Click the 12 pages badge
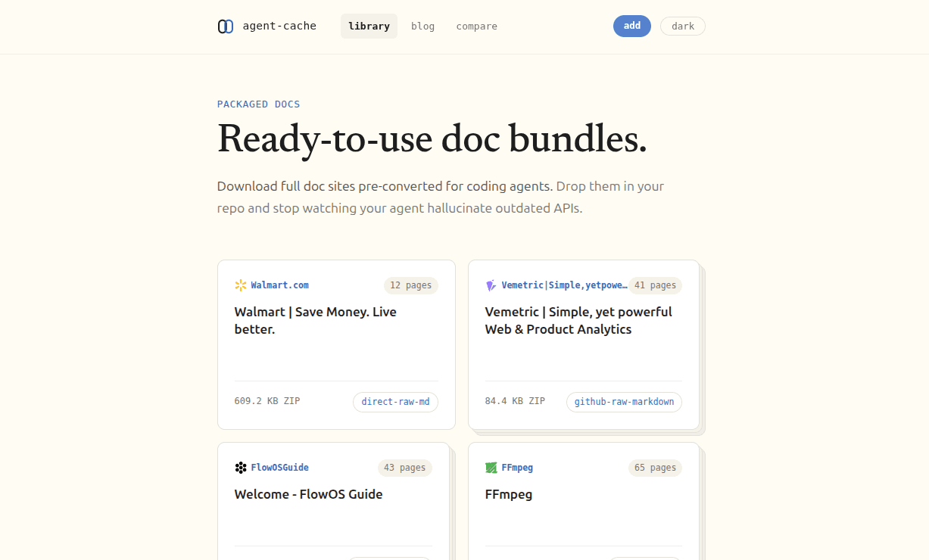The height and width of the screenshot is (560, 929). (x=411, y=285)
